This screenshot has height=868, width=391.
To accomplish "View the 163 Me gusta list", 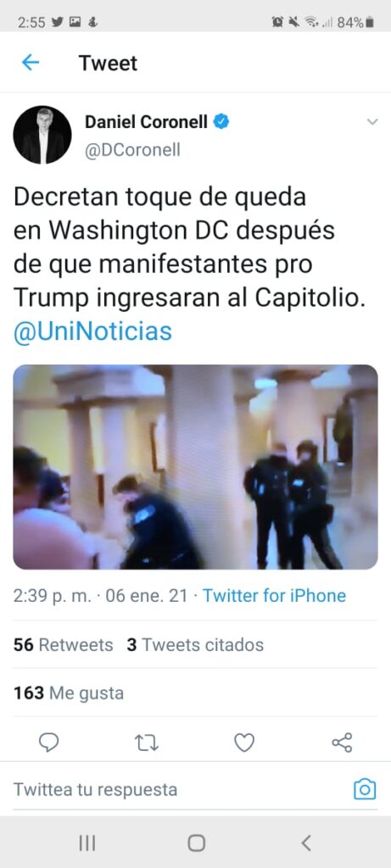I will (x=69, y=693).
